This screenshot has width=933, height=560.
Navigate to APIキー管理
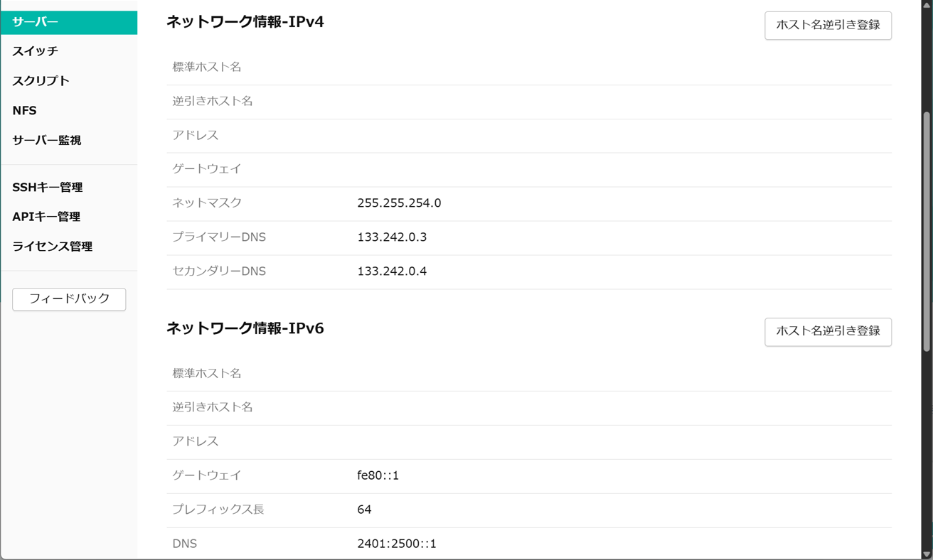click(x=46, y=217)
